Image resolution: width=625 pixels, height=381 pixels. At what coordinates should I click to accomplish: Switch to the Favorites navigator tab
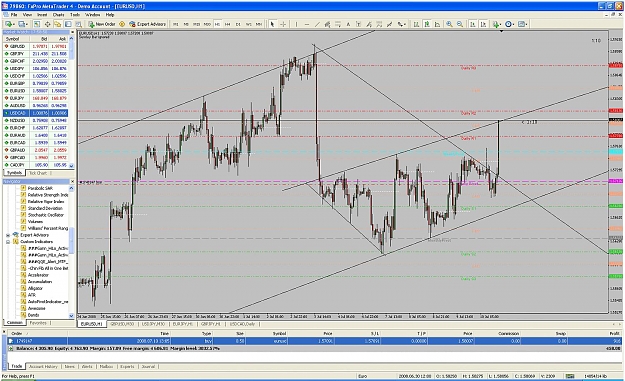(38, 323)
